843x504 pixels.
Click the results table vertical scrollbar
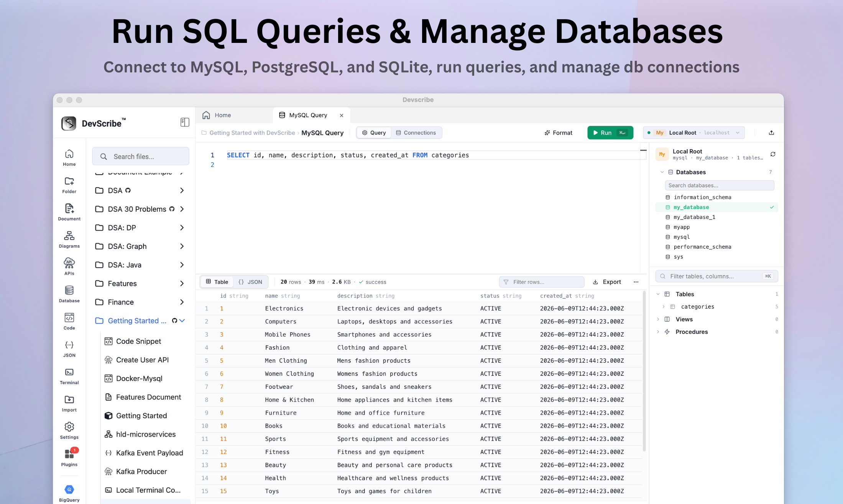point(644,371)
